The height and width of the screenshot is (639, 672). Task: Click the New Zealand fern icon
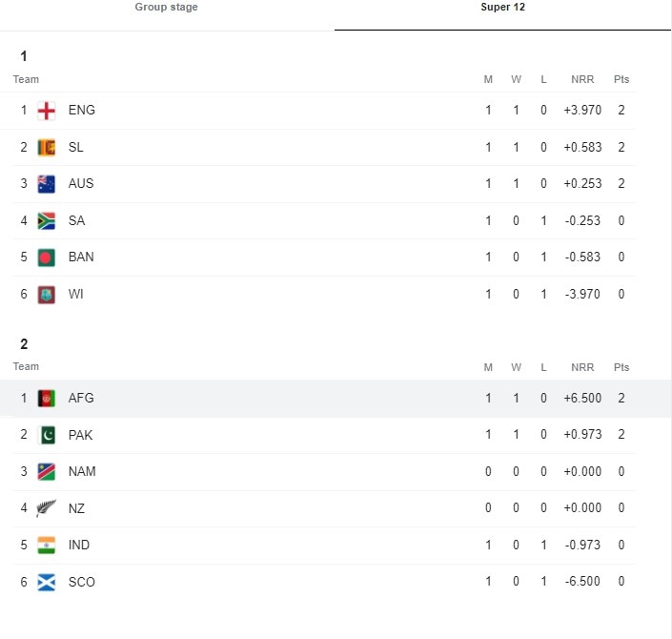47,508
